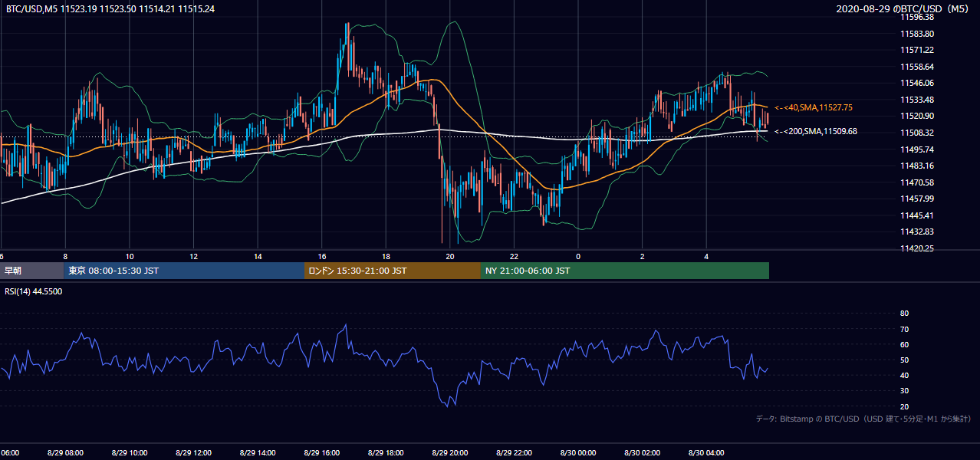The image size is (980, 460).
Task: Click hour label 16 under the price chart
Action: click(322, 256)
